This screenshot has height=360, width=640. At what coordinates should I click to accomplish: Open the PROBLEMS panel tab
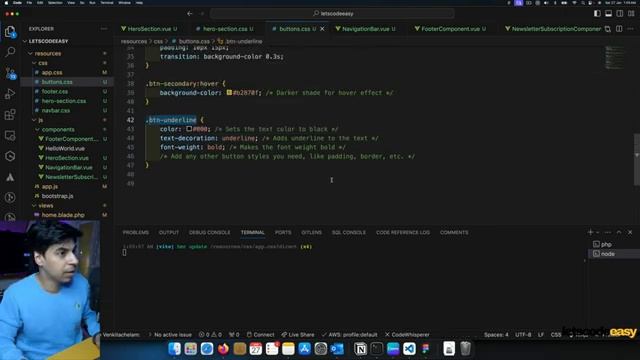pyautogui.click(x=136, y=232)
